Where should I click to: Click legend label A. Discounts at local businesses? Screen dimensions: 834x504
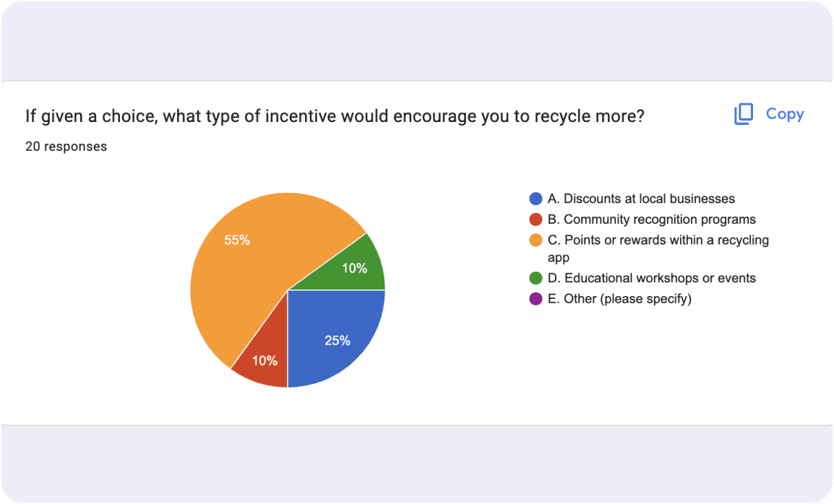[641, 199]
